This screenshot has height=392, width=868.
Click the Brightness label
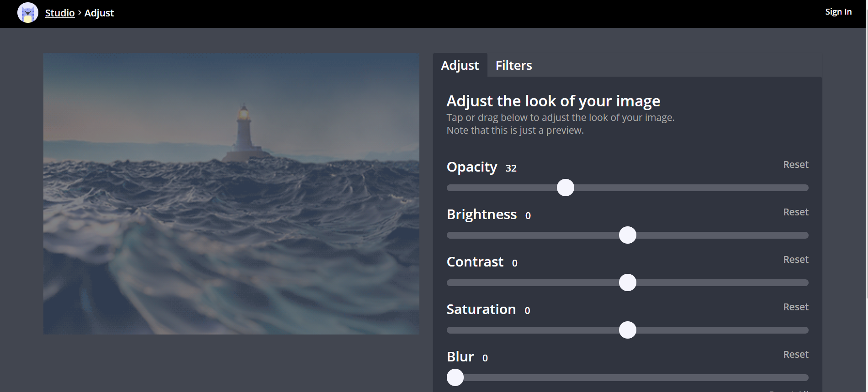(482, 214)
